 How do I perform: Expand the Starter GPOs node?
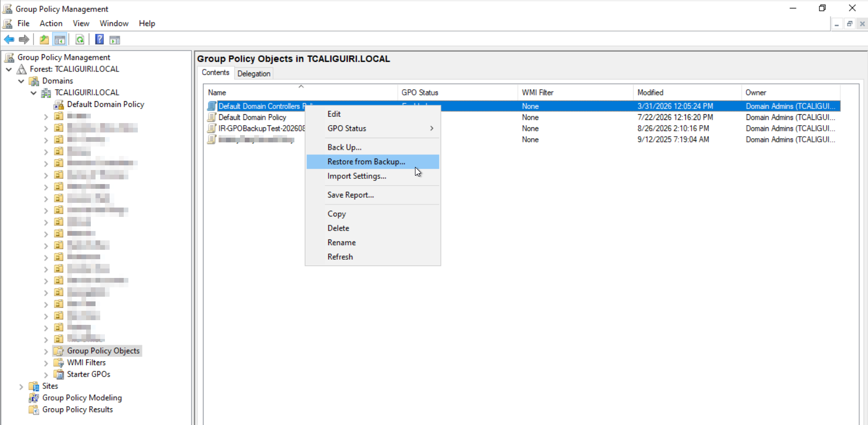point(46,375)
